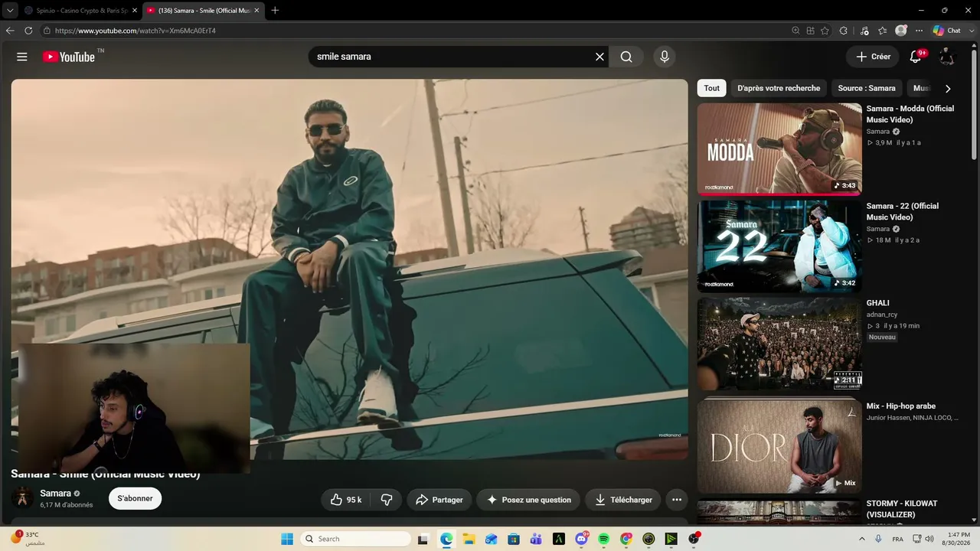Click the main video player

pyautogui.click(x=349, y=269)
